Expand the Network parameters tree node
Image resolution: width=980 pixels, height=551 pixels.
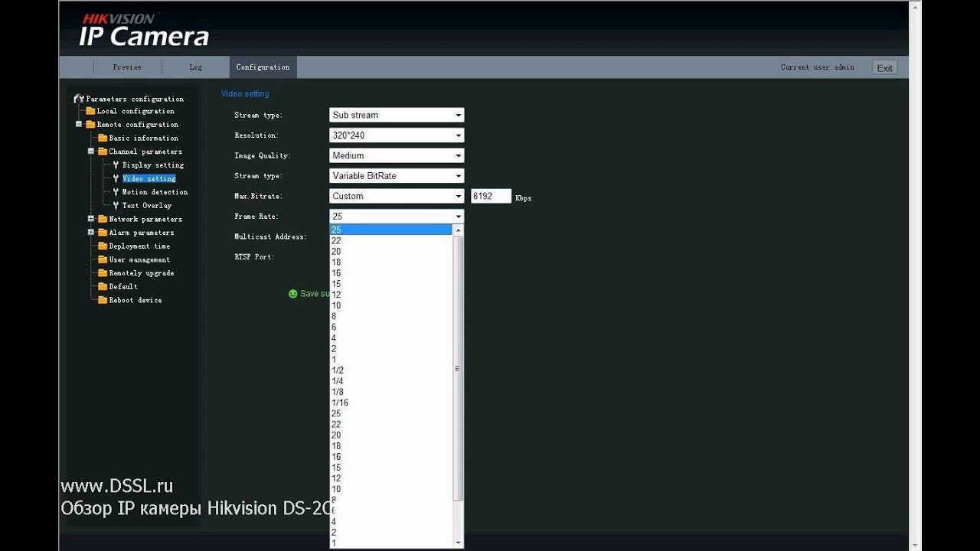[x=90, y=219]
